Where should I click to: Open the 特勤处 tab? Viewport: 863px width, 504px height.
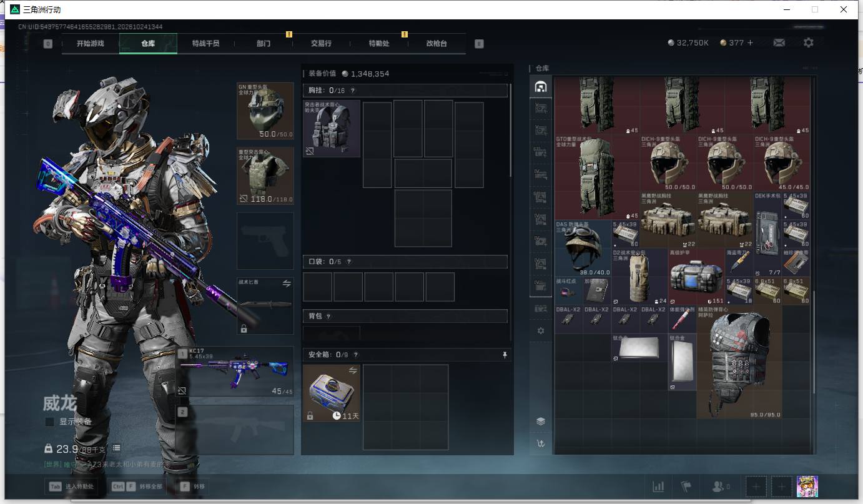click(379, 44)
